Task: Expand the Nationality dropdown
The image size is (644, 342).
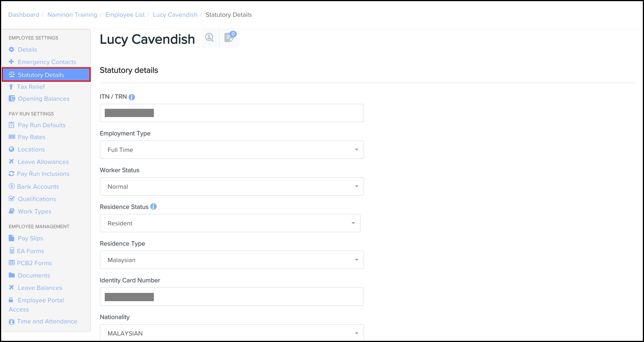Action: click(232, 333)
